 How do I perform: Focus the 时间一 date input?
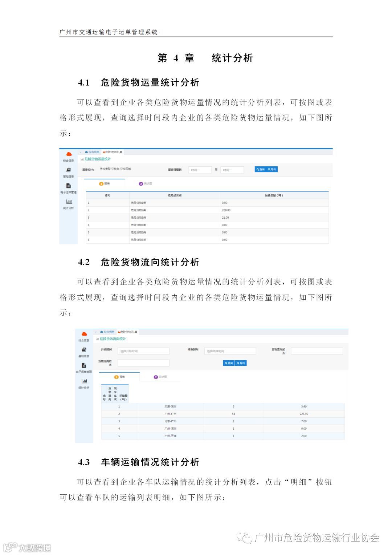[200, 170]
